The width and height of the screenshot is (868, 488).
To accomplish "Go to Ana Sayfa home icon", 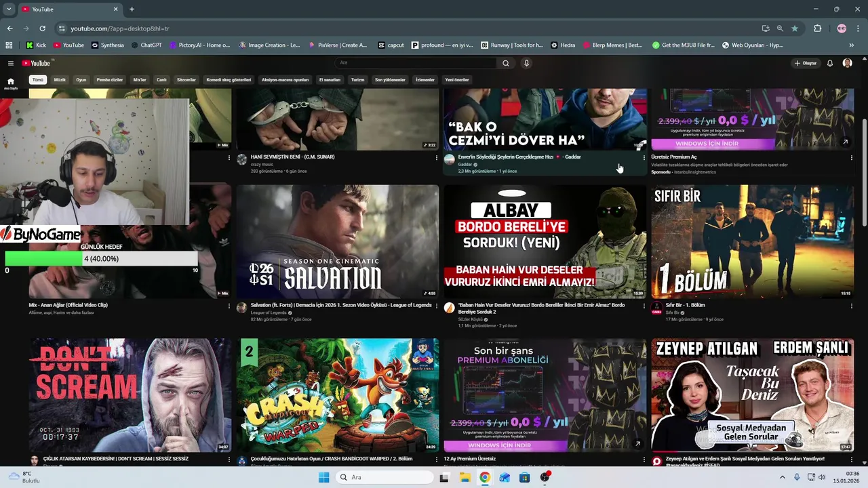I will coord(10,83).
